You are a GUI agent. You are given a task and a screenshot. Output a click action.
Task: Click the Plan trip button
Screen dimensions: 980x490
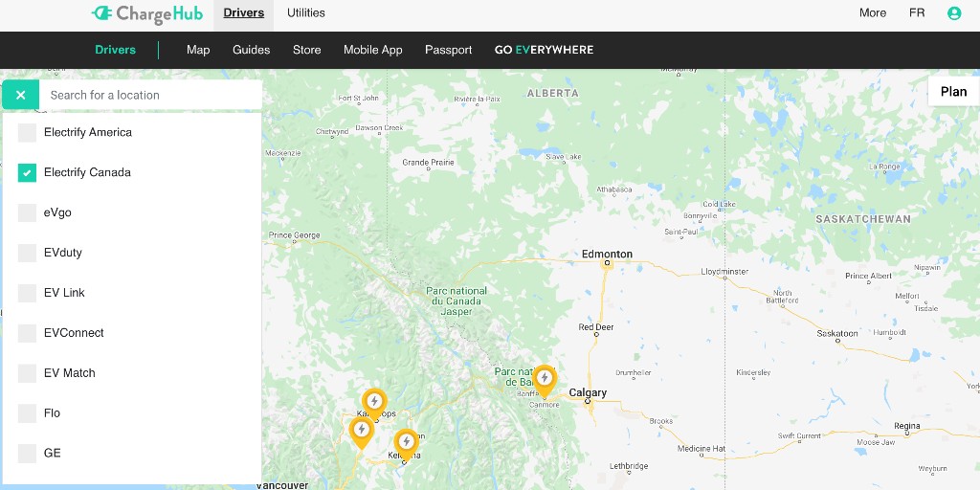[954, 91]
